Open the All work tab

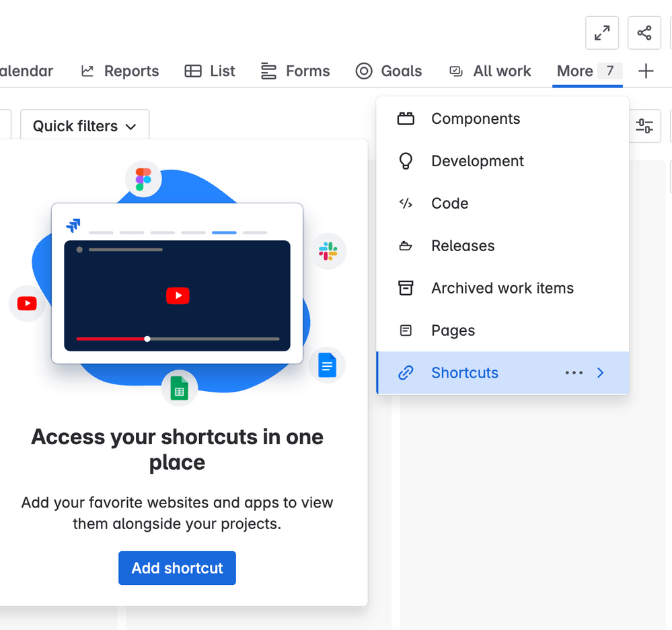click(x=490, y=71)
